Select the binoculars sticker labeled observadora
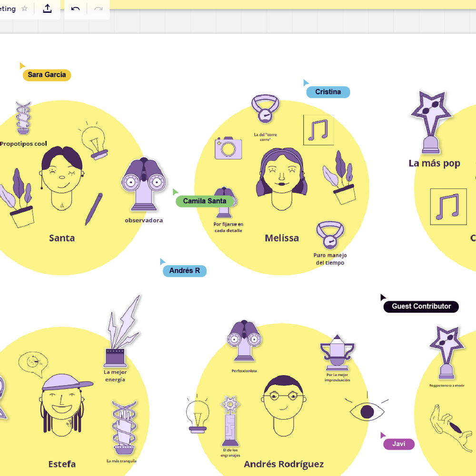The height and width of the screenshot is (476, 476). pos(144,184)
